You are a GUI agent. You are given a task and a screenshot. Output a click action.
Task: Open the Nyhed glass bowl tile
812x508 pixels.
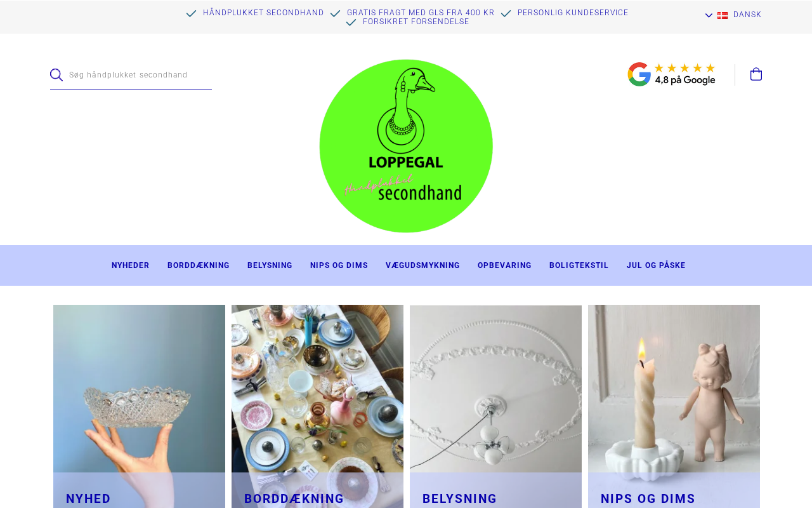pos(139,406)
